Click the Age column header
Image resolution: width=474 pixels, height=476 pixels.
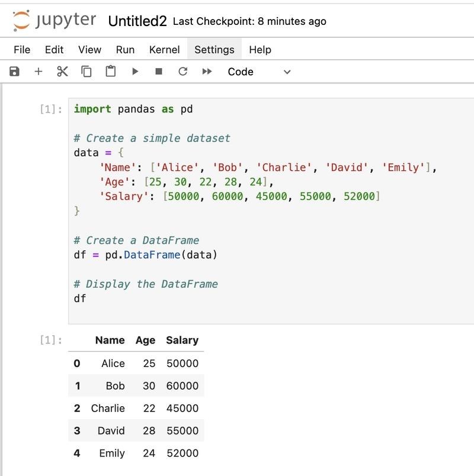[145, 340]
